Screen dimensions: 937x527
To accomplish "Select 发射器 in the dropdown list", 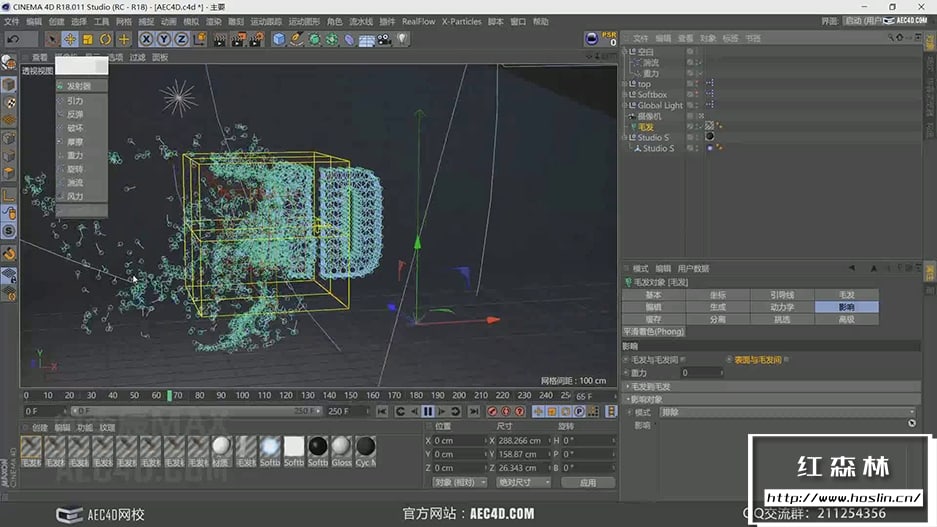I will point(78,86).
